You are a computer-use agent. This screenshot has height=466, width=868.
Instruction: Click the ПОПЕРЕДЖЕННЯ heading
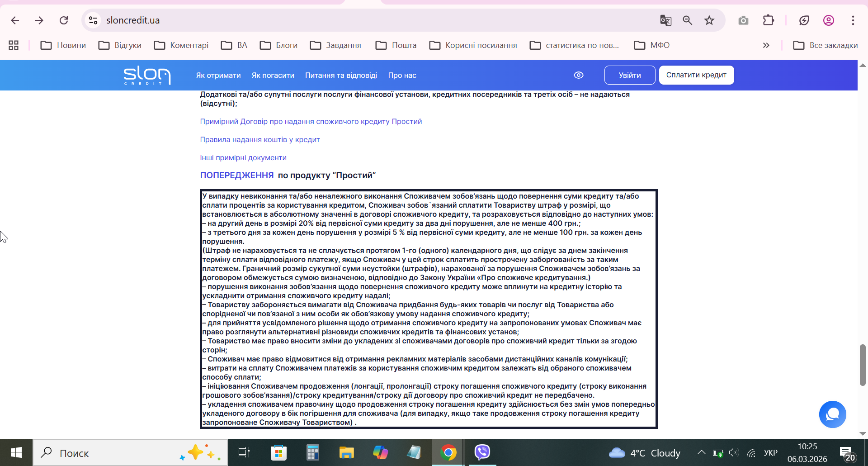tap(237, 176)
